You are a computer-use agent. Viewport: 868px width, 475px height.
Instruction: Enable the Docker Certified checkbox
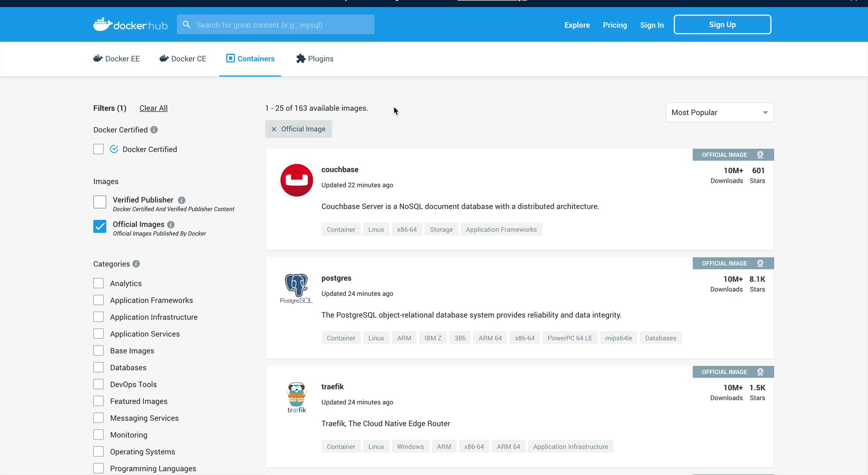(99, 149)
